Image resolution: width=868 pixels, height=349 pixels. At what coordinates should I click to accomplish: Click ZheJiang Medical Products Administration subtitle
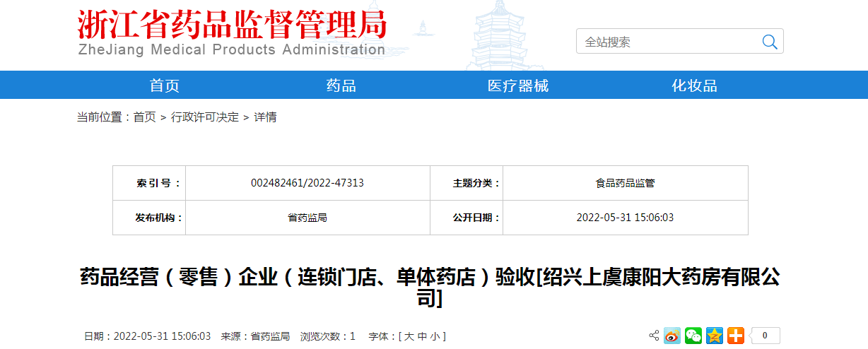[232, 50]
